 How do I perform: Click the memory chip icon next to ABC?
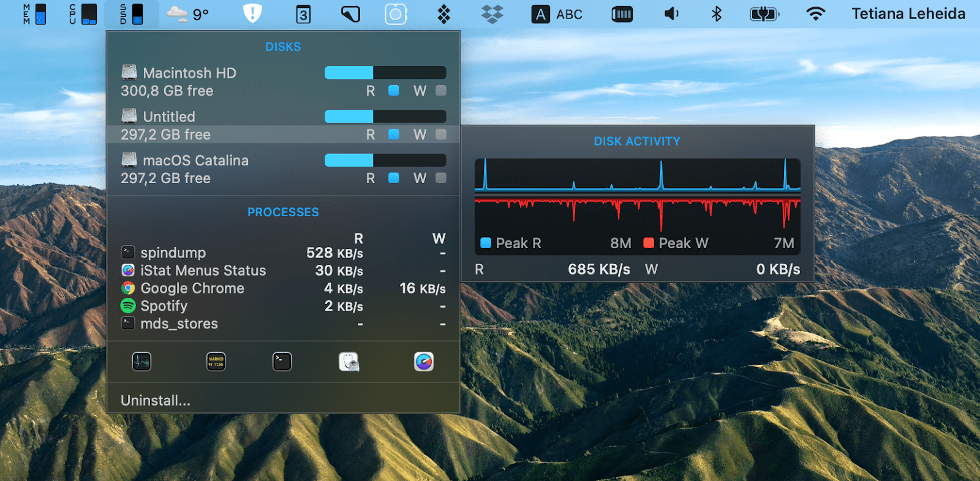(622, 14)
